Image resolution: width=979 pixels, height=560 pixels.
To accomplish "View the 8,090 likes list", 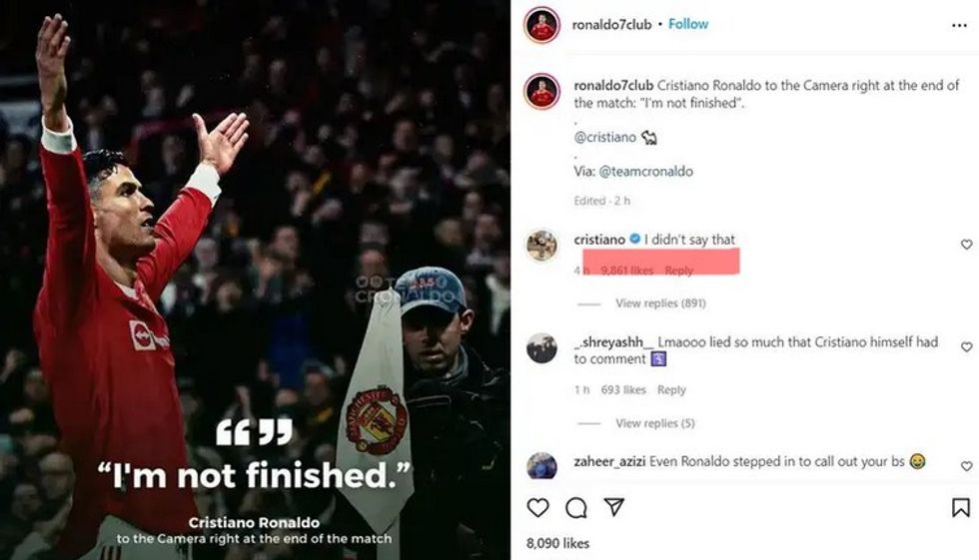I will click(557, 543).
